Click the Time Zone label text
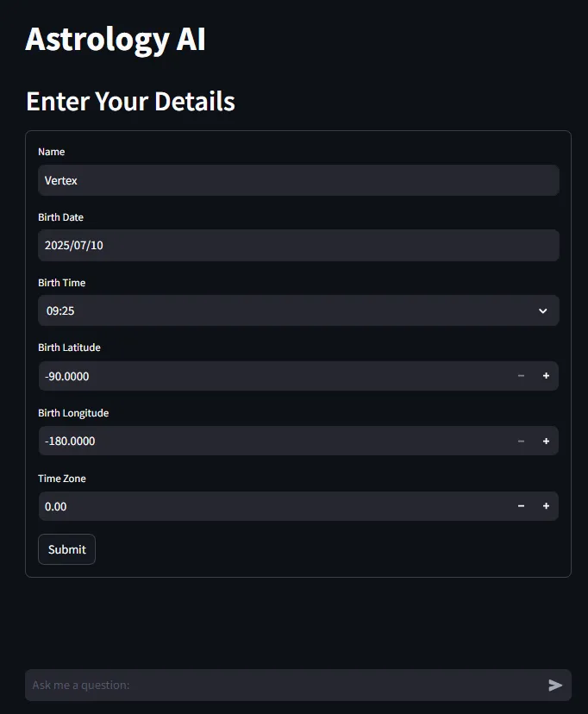588x714 pixels. click(62, 479)
